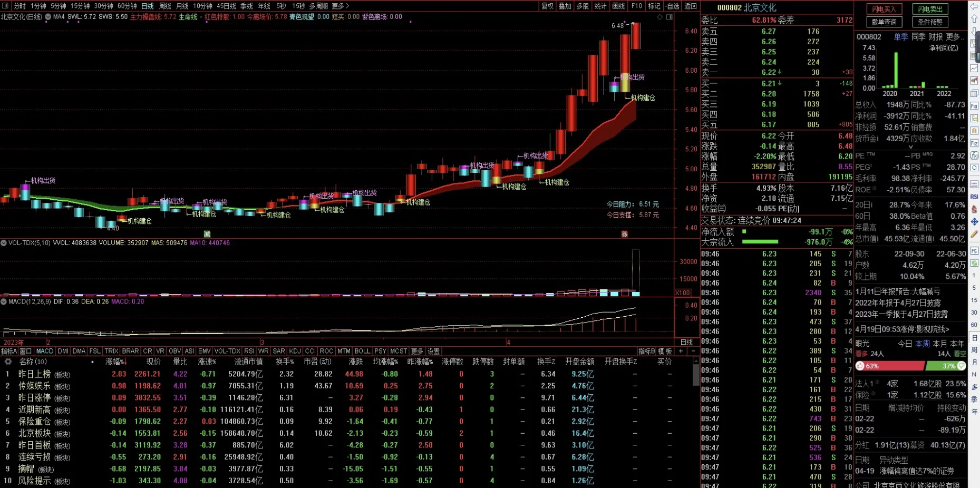The image size is (980, 488).
Task: Click the 返回 button in top toolbar
Action: pyautogui.click(x=691, y=6)
